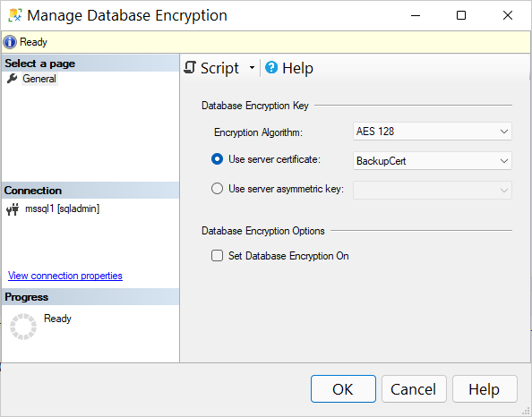The width and height of the screenshot is (532, 417).
Task: Close the Manage Database Encryption dialog
Action: point(508,15)
